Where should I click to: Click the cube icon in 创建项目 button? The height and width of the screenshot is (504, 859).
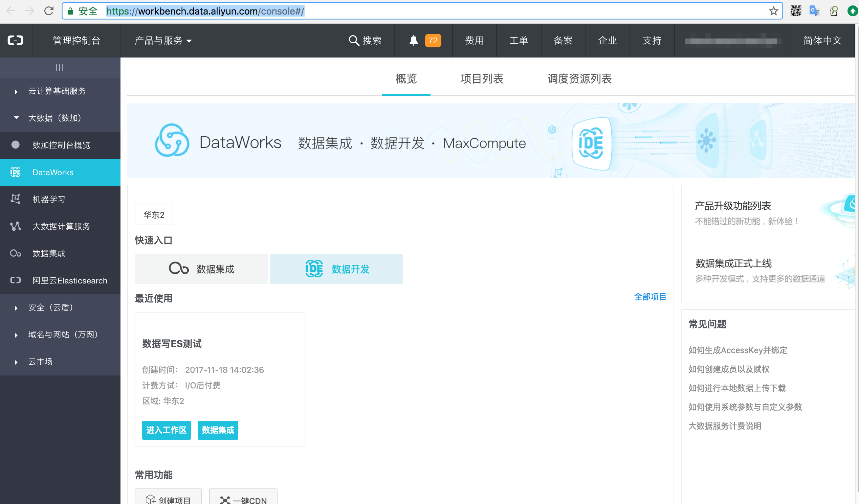pos(150,500)
